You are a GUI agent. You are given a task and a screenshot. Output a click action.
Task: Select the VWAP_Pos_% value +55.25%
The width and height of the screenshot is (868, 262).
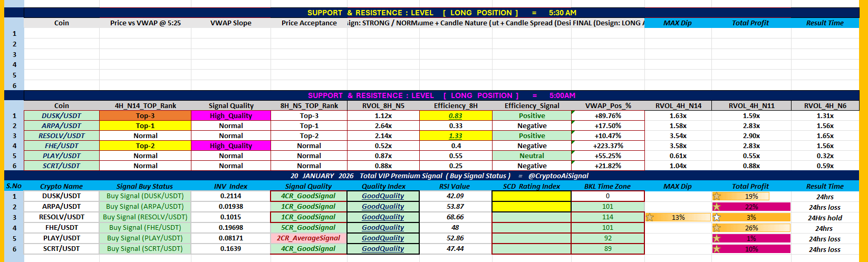tap(607, 156)
